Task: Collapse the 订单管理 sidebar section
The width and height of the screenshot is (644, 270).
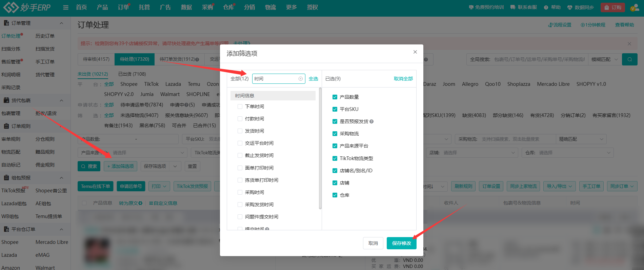Action: click(x=61, y=23)
